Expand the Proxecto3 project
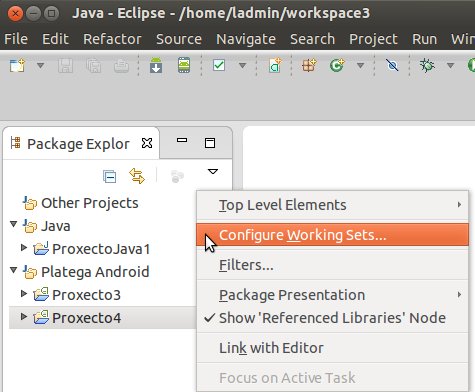The width and height of the screenshot is (475, 392). coord(24,293)
